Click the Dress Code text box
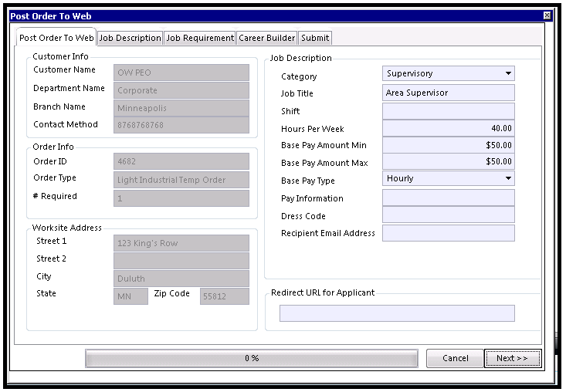 [x=449, y=215]
